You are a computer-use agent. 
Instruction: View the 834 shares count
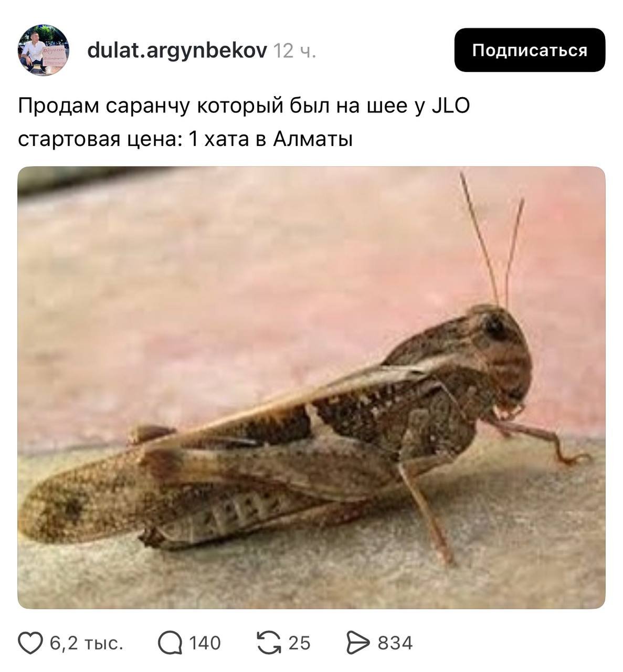395,643
